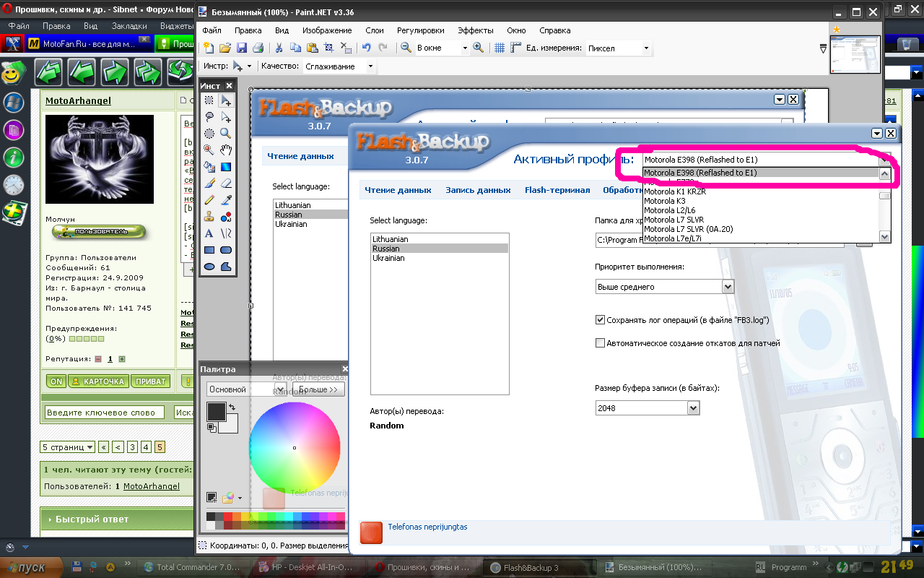
Task: Select the Lasso Select tool
Action: tap(209, 116)
